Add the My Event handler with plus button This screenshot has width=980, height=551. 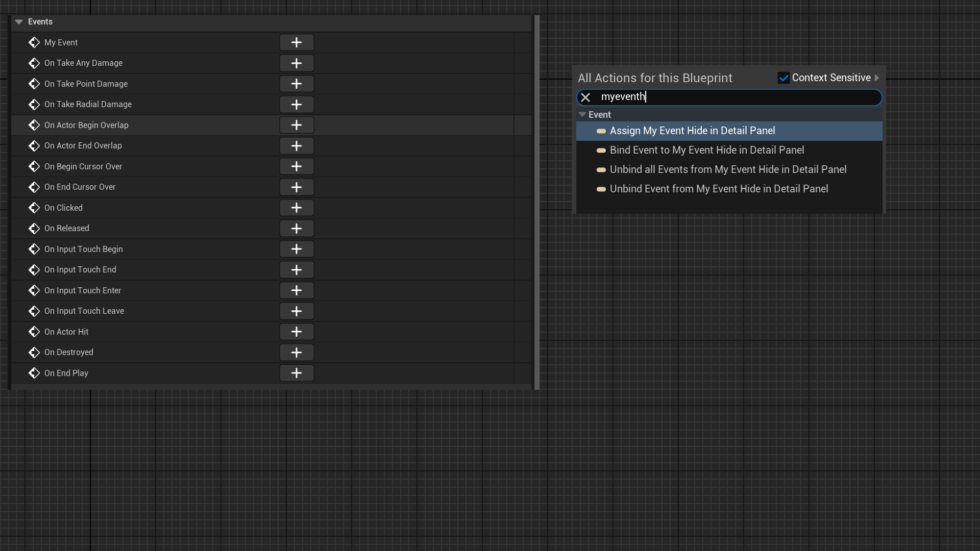pos(297,42)
